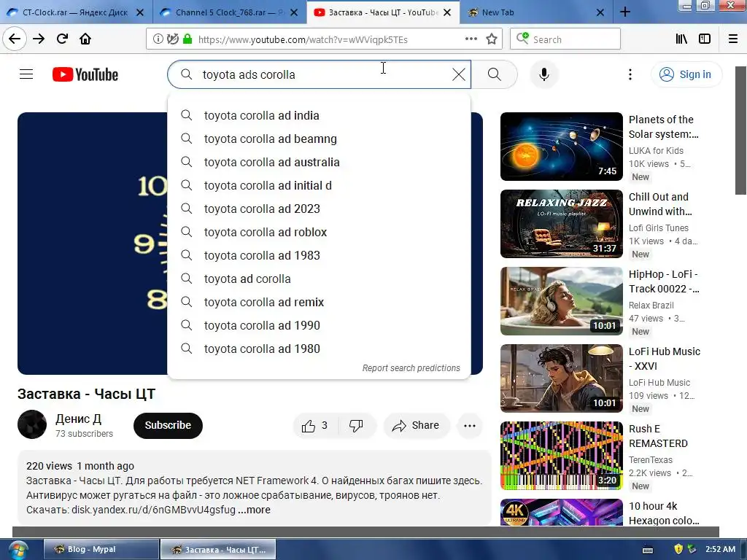Image resolution: width=747 pixels, height=560 pixels.
Task: Open YouTube settings three-dot menu
Action: coord(630,74)
